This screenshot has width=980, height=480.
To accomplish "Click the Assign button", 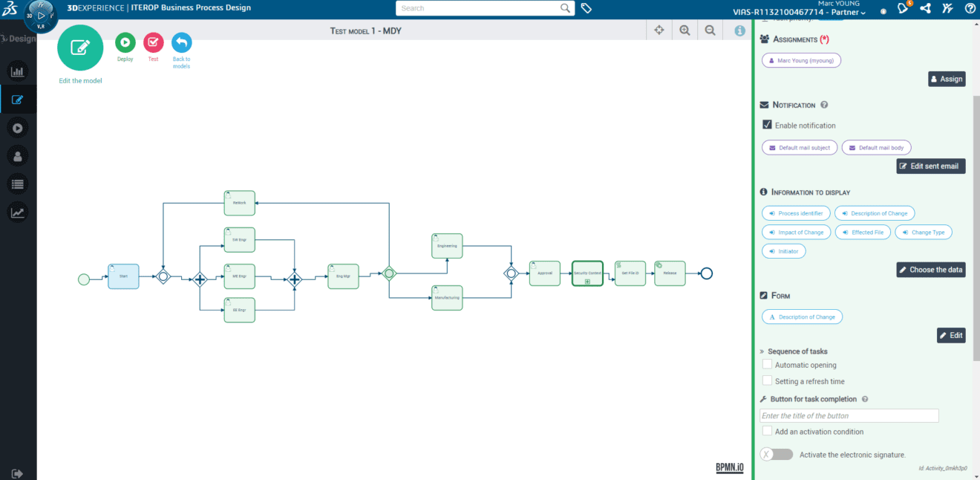I will click(x=947, y=79).
